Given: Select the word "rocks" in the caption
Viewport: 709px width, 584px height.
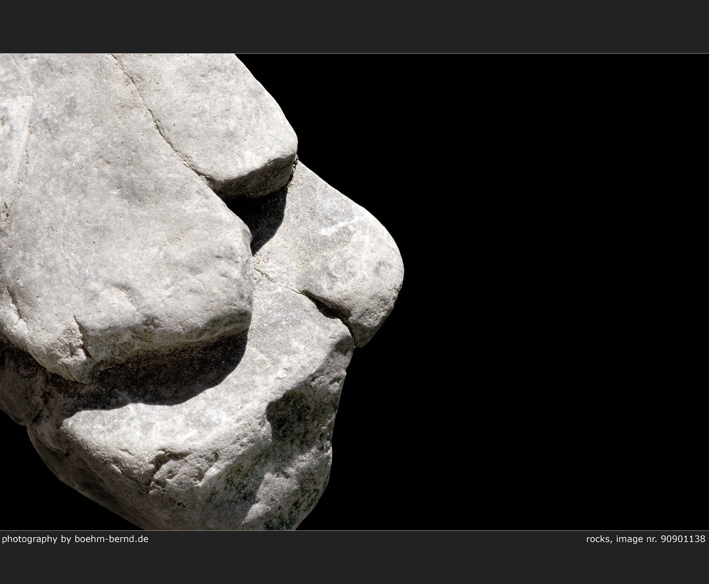Looking at the screenshot, I should click(600, 539).
